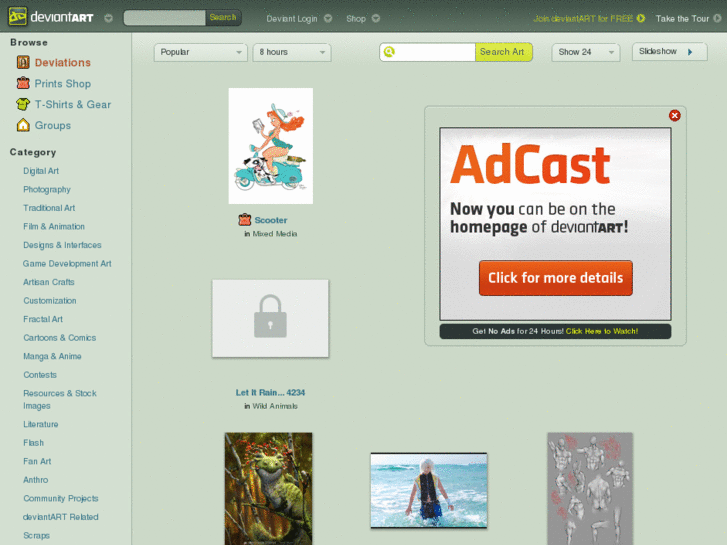Click the T-Shirts & Gear shirt icon
This screenshot has height=545, width=727.
coord(23,104)
